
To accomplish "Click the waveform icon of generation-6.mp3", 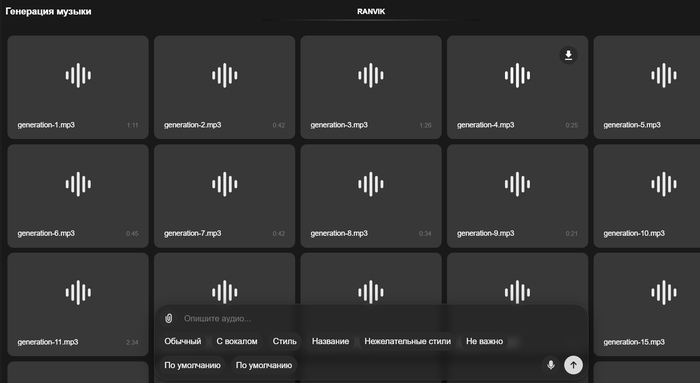I will 78,184.
